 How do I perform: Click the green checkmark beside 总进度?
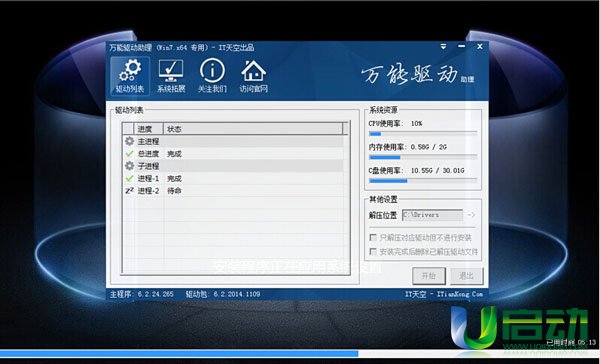click(x=129, y=154)
